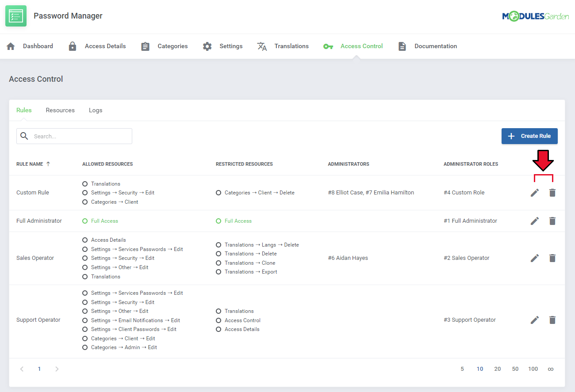This screenshot has height=392, width=575.
Task: Edit the Sales Operator rule
Action: point(535,258)
